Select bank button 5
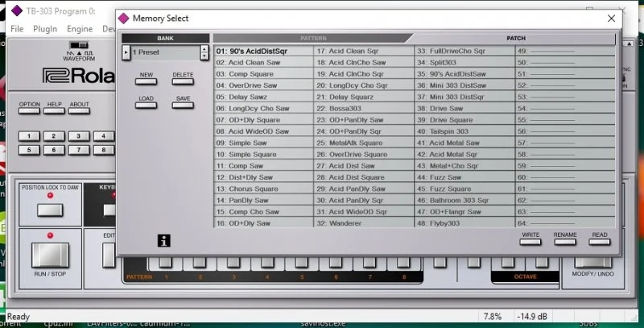 [29, 150]
